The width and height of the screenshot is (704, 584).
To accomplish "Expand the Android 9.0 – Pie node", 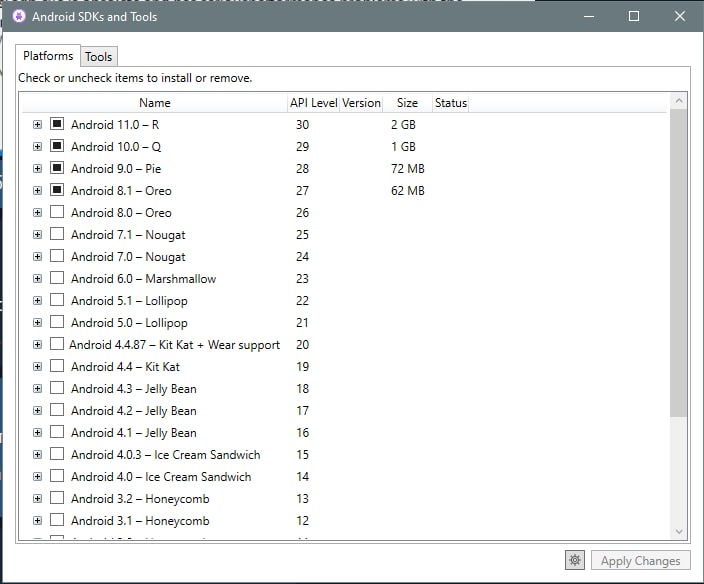I will point(38,168).
